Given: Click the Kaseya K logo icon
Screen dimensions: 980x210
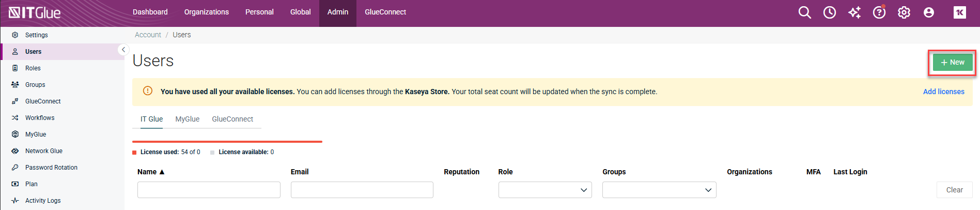Looking at the screenshot, I should [x=959, y=12].
